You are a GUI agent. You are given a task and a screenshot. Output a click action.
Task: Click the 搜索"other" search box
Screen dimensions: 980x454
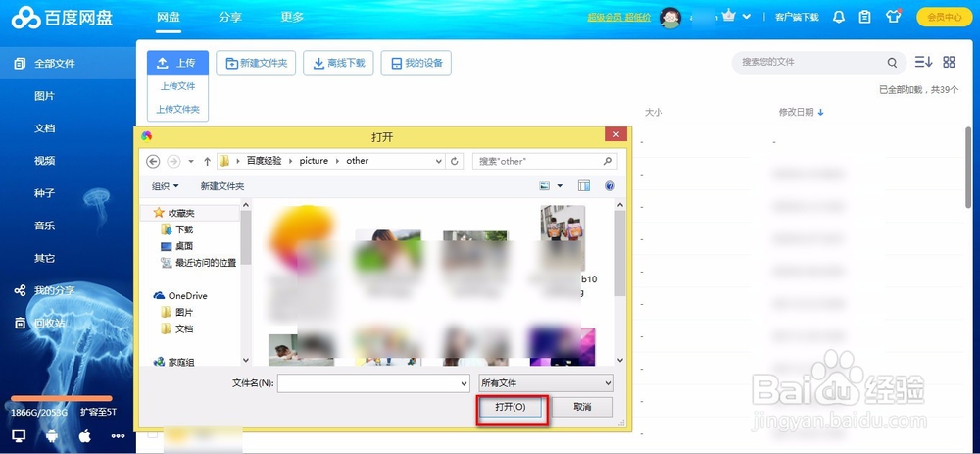545,161
